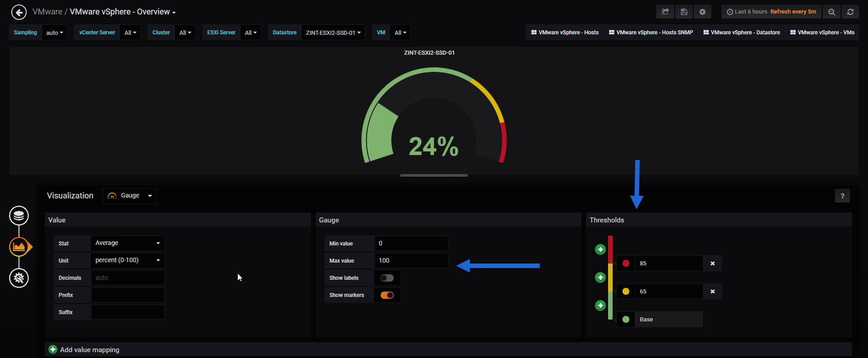The width and height of the screenshot is (868, 358).
Task: Open the share dashboard icon
Action: [x=665, y=12]
